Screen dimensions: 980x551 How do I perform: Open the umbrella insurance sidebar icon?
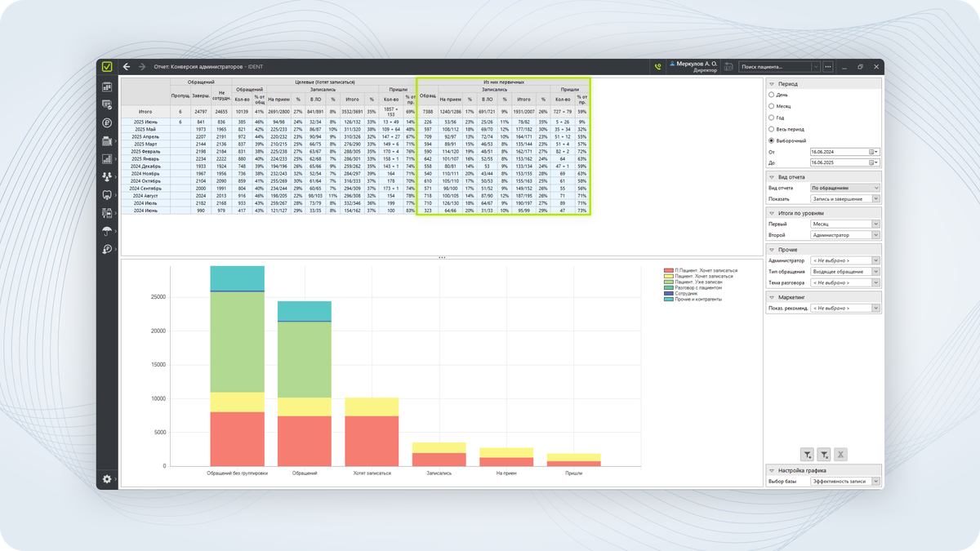(107, 231)
